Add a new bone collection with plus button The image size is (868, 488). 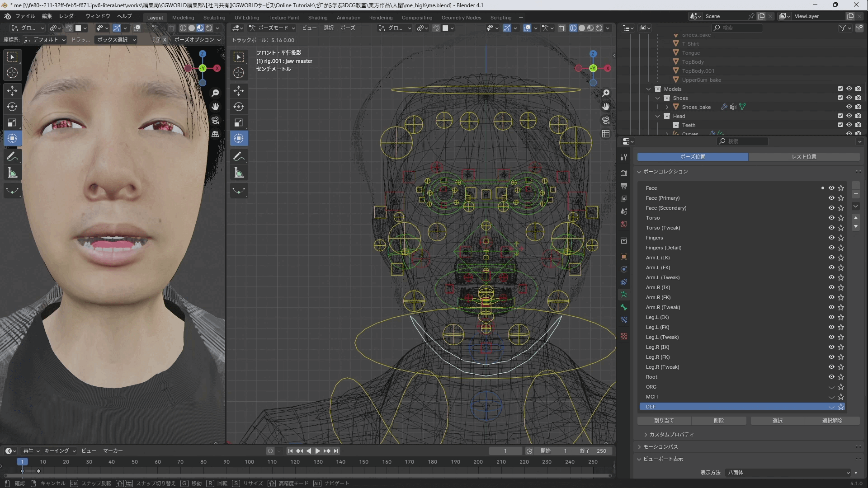(x=856, y=185)
